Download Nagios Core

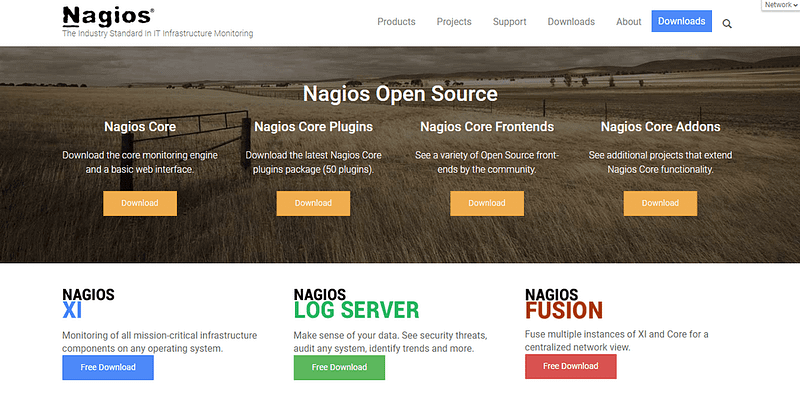[x=140, y=203]
